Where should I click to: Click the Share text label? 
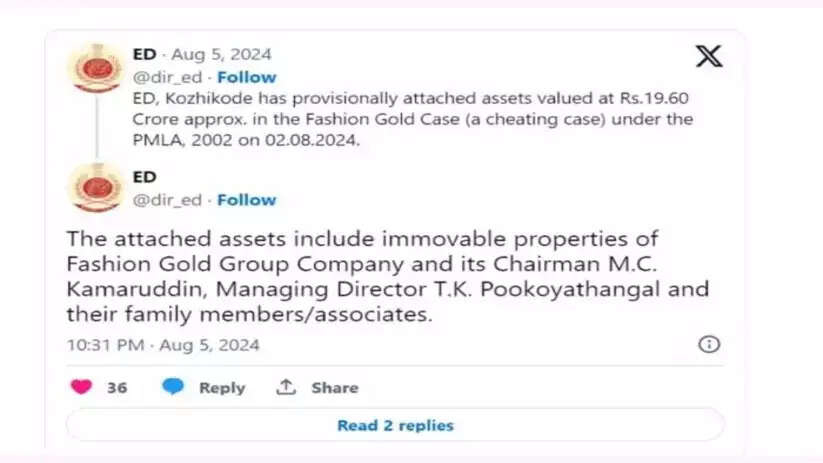coord(334,387)
